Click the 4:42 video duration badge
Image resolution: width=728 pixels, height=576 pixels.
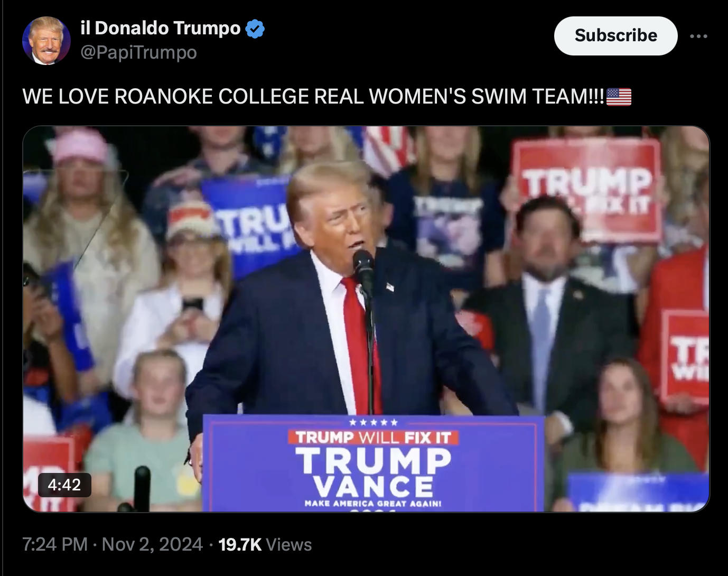click(x=64, y=485)
